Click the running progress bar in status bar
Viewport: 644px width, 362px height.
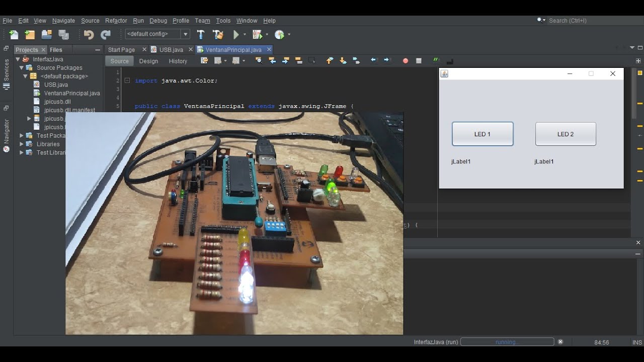(x=507, y=342)
